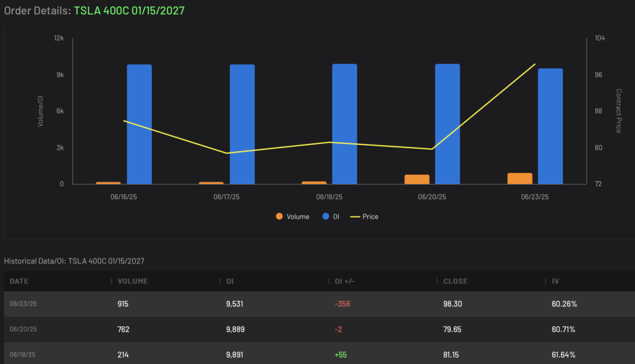Click the 06/20/25 x-axis date label
Image resolution: width=635 pixels, height=364 pixels.
[432, 197]
